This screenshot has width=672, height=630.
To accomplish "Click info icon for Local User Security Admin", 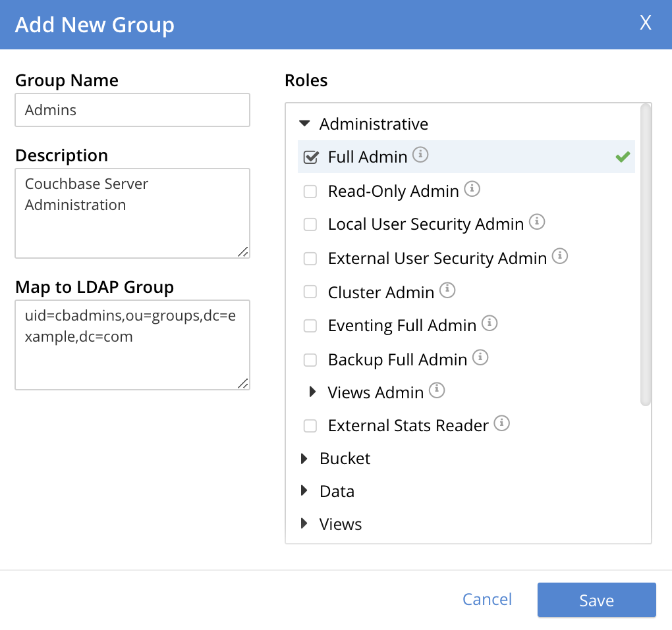I will [x=537, y=223].
